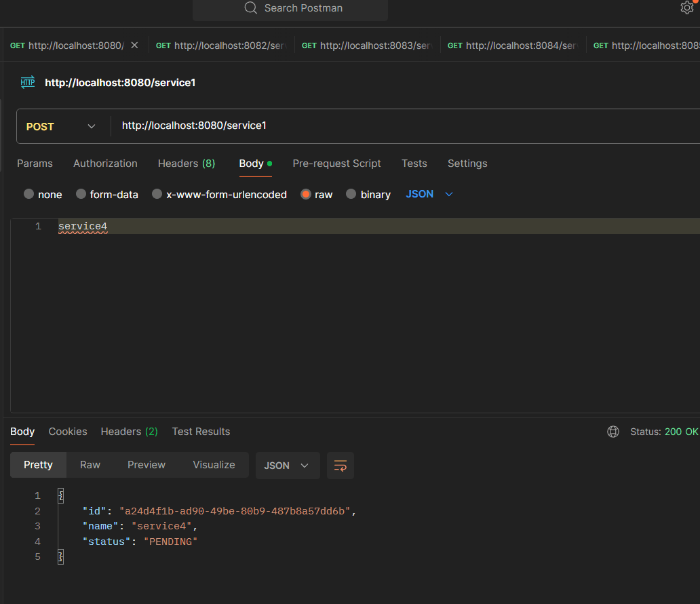Image resolution: width=700 pixels, height=604 pixels.
Task: Click the search magnifier icon
Action: (250, 8)
